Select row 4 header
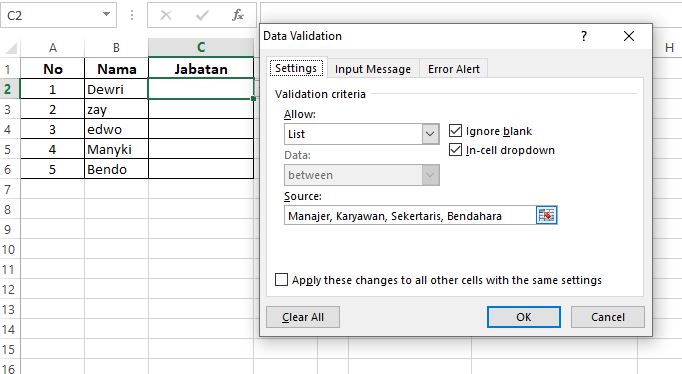Viewport: 682px width, 374px height. (10, 129)
